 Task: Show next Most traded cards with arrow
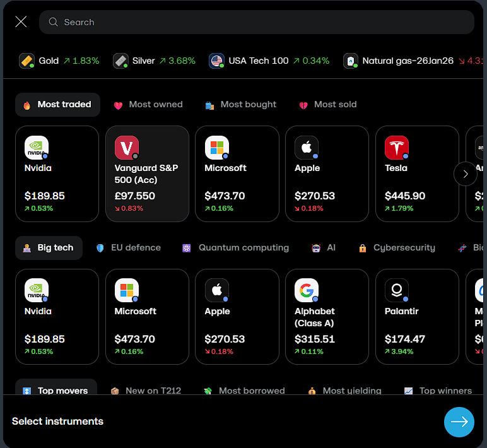466,174
